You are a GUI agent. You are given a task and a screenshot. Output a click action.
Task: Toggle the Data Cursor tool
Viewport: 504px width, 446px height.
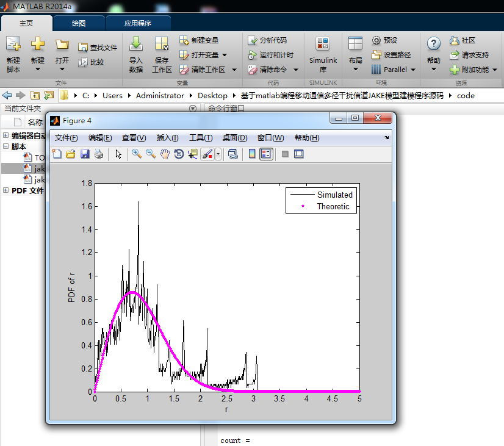(193, 154)
